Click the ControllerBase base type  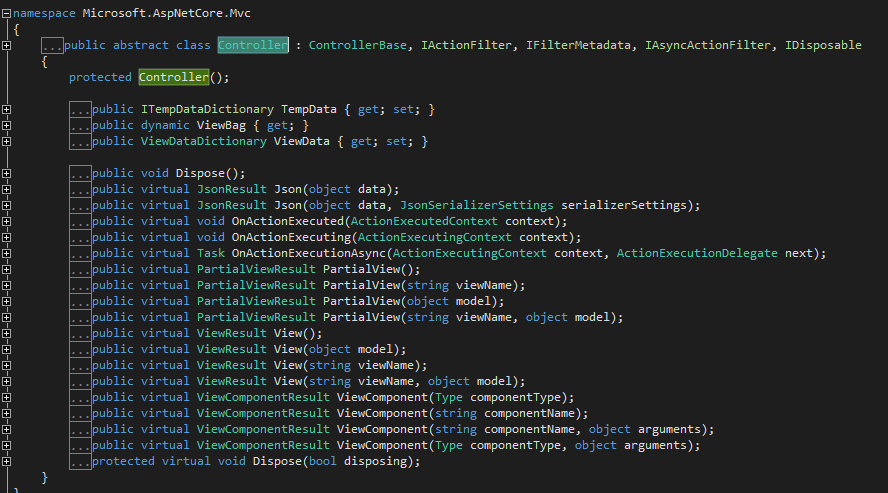(x=357, y=45)
